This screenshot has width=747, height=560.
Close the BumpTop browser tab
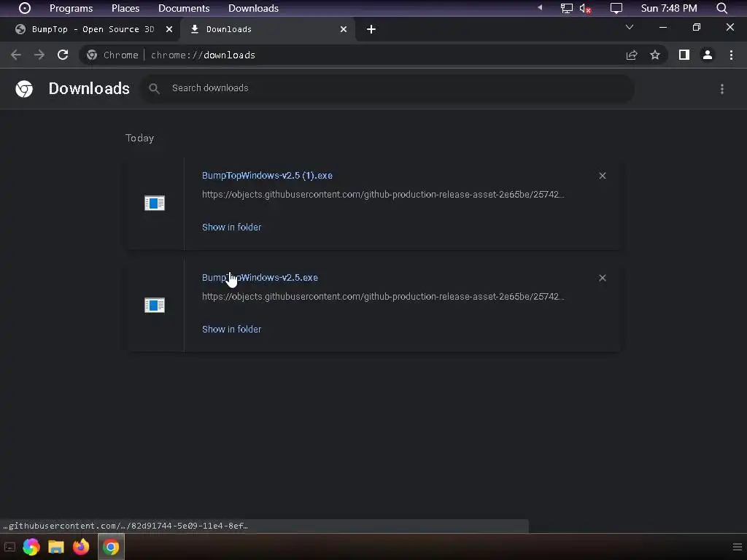(x=169, y=29)
